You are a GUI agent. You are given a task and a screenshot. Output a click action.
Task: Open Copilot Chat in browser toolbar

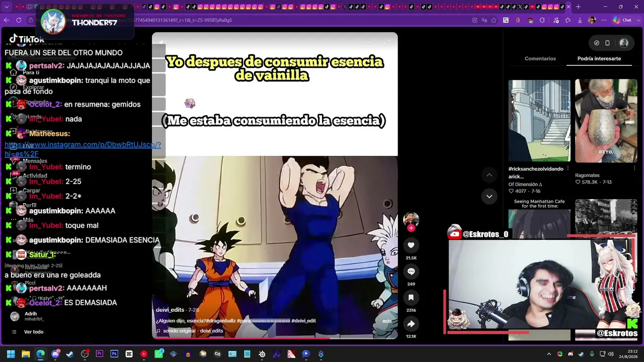(x=622, y=20)
